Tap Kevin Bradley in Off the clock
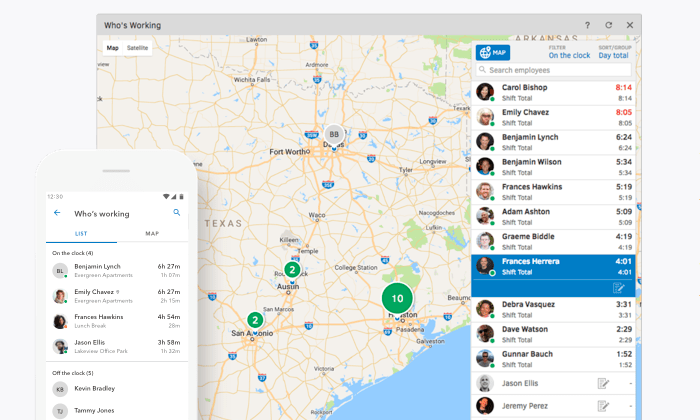Image resolution: width=700 pixels, height=420 pixels. click(x=117, y=389)
